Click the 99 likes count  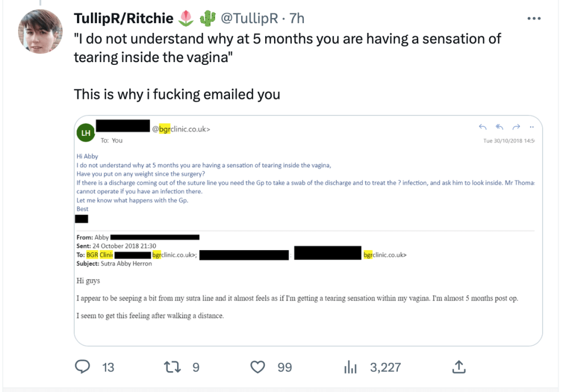pyautogui.click(x=285, y=367)
